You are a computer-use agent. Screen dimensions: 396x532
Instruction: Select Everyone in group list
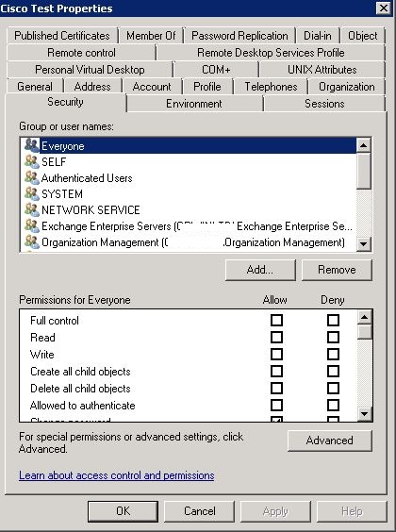(x=189, y=146)
